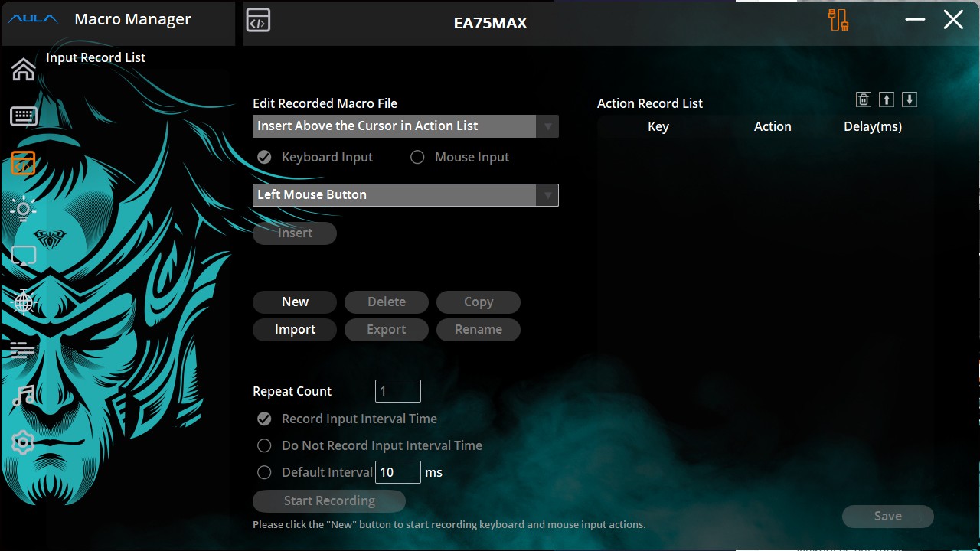Screen dimensions: 980x551
Task: Click the EA75MAX device title
Action: [491, 23]
